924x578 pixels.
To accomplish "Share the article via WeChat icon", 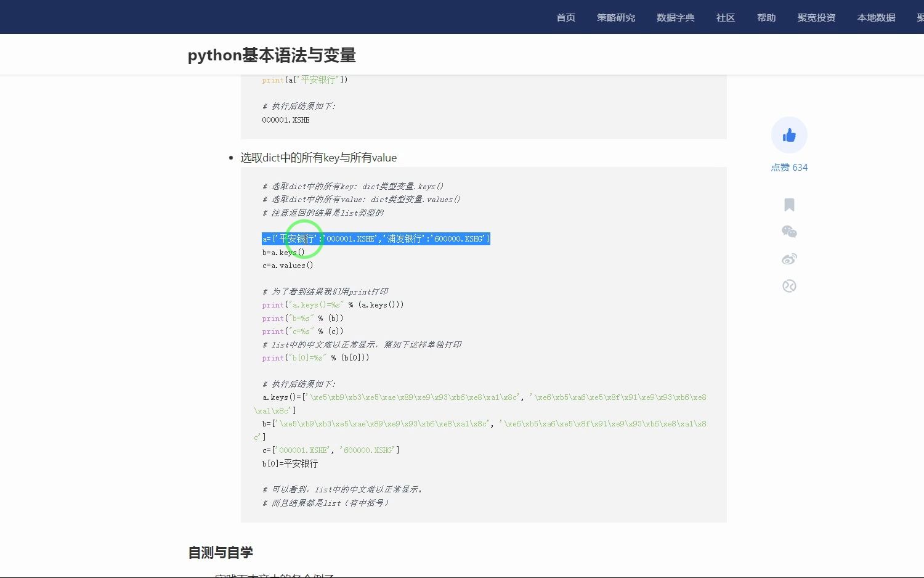I will pyautogui.click(x=789, y=232).
